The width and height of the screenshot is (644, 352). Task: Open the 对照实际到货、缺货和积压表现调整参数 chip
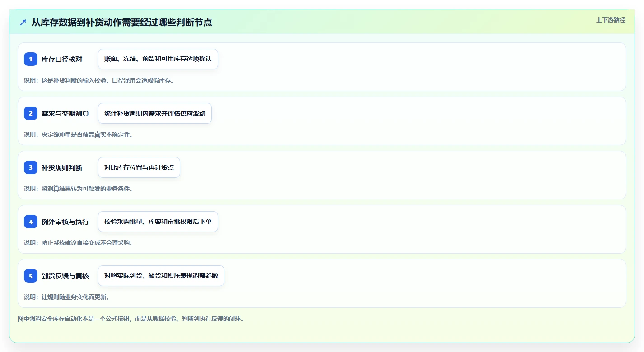click(161, 276)
